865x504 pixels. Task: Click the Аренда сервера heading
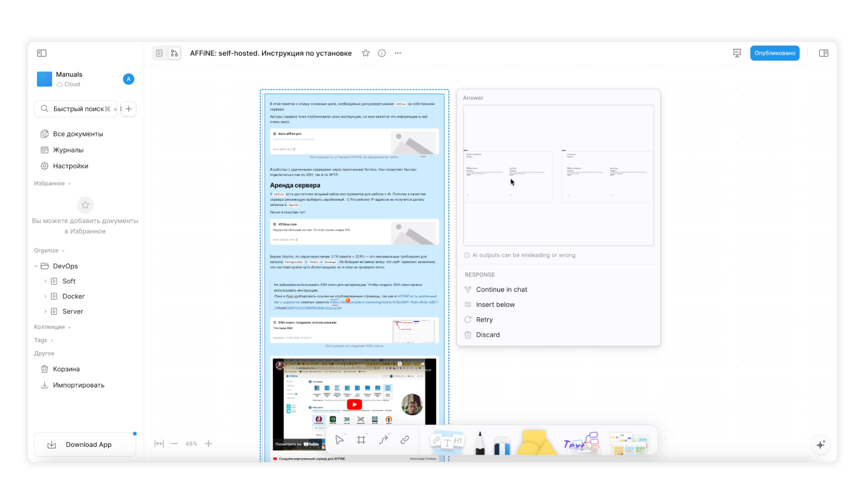pos(295,186)
